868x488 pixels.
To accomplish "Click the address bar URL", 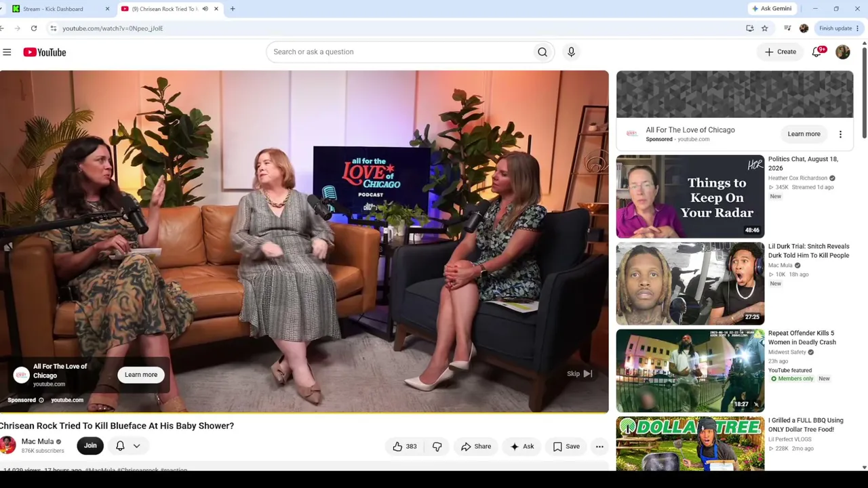I will 113,28.
